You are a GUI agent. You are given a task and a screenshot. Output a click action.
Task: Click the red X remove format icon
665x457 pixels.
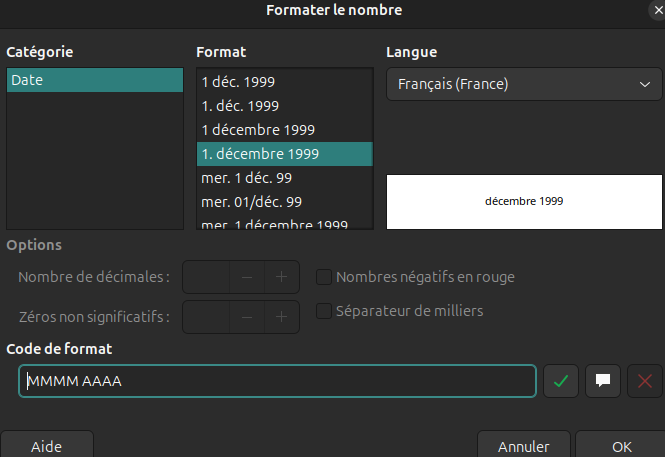click(x=644, y=381)
